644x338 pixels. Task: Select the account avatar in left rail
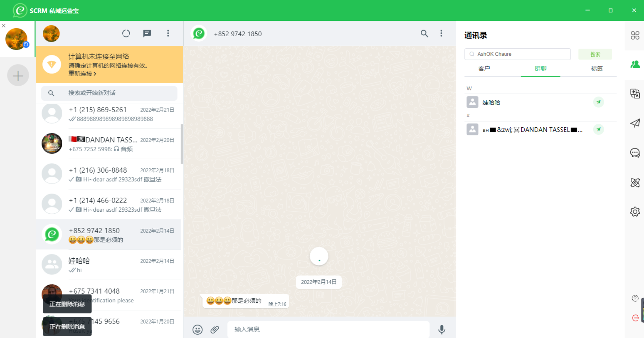(x=16, y=39)
